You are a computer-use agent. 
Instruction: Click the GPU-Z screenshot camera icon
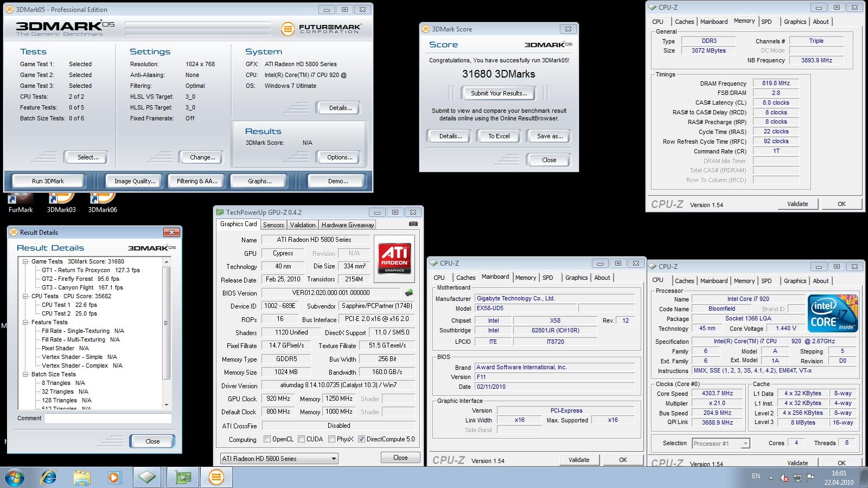click(413, 224)
